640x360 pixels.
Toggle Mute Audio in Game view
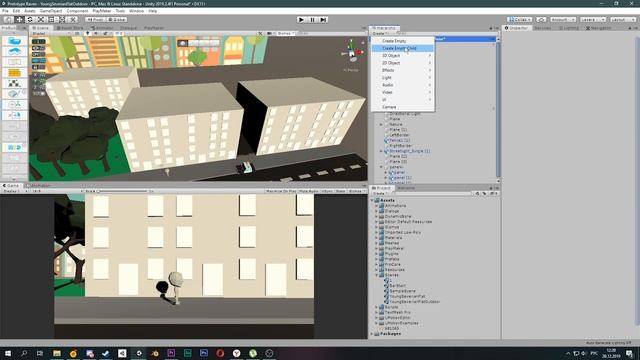coord(309,191)
